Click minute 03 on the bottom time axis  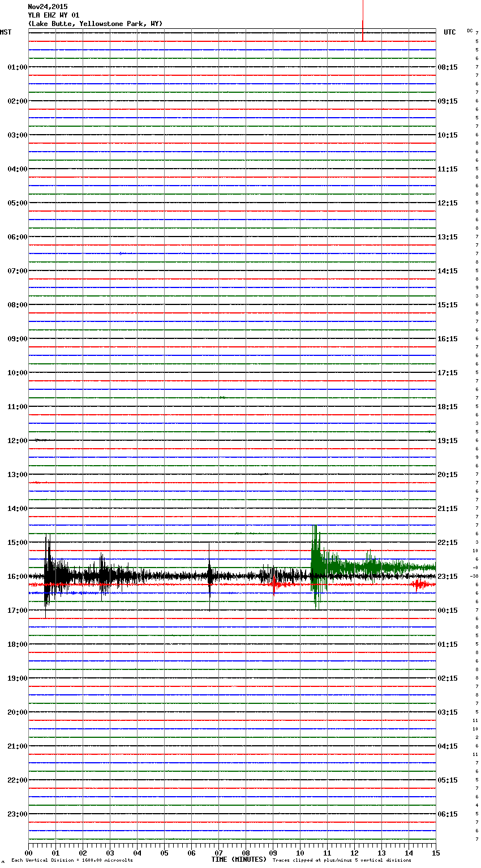pos(110,853)
